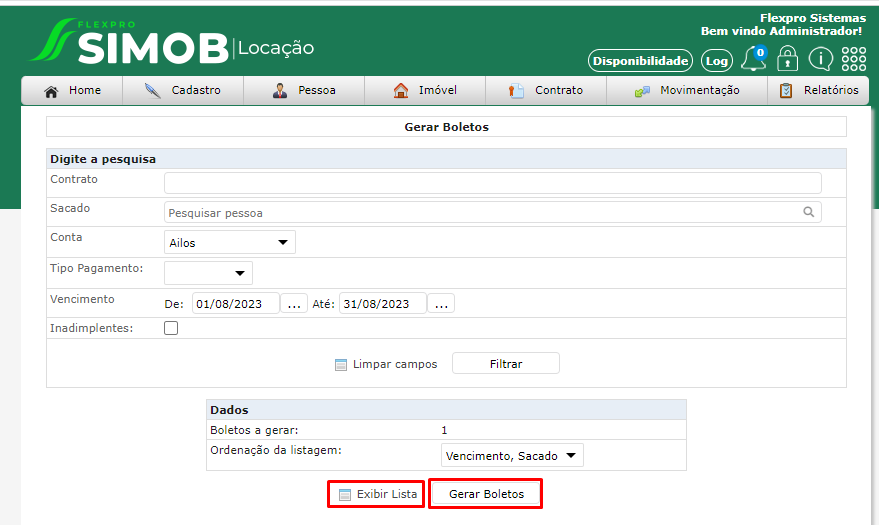The width and height of the screenshot is (879, 525).
Task: Click the Gerar Boletos button
Action: click(486, 494)
